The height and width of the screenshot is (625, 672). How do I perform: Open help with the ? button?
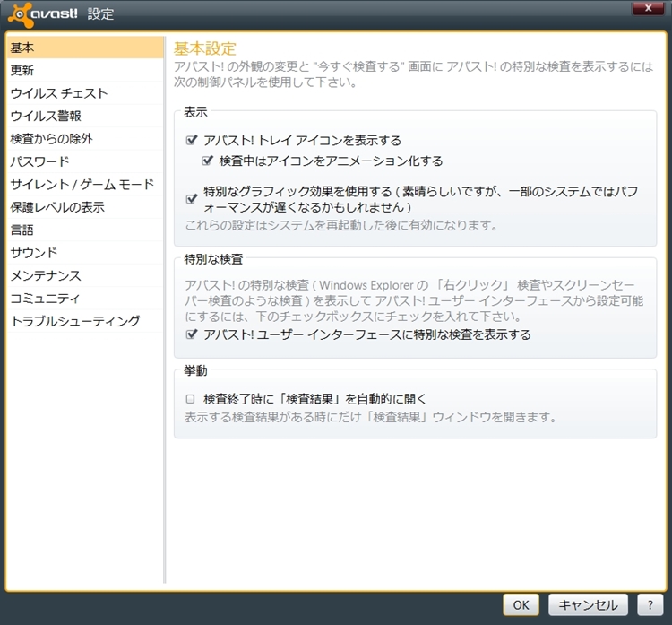[x=650, y=605]
